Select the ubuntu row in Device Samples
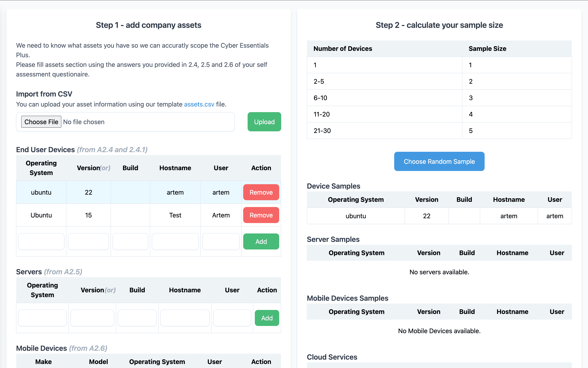The width and height of the screenshot is (588, 368). point(356,216)
